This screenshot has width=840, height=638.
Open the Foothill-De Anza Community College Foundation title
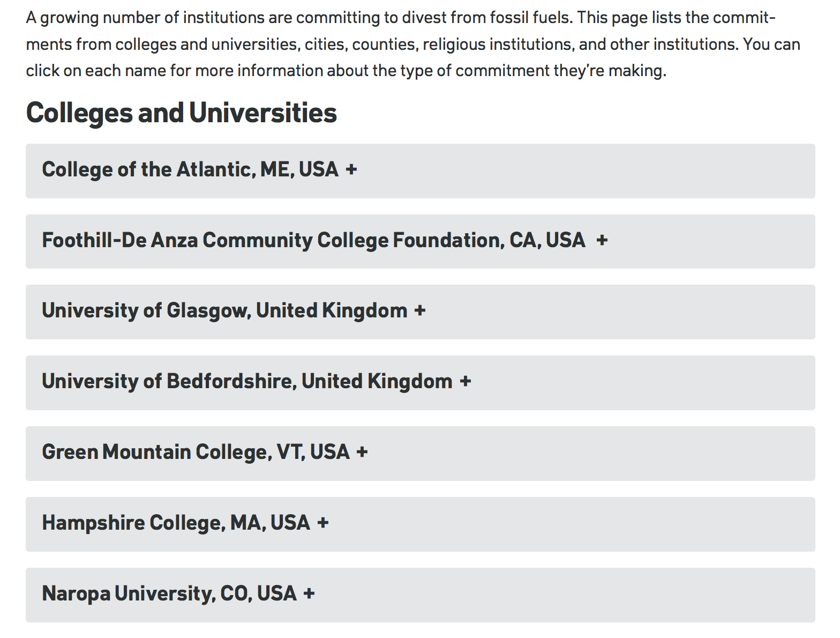coord(313,240)
